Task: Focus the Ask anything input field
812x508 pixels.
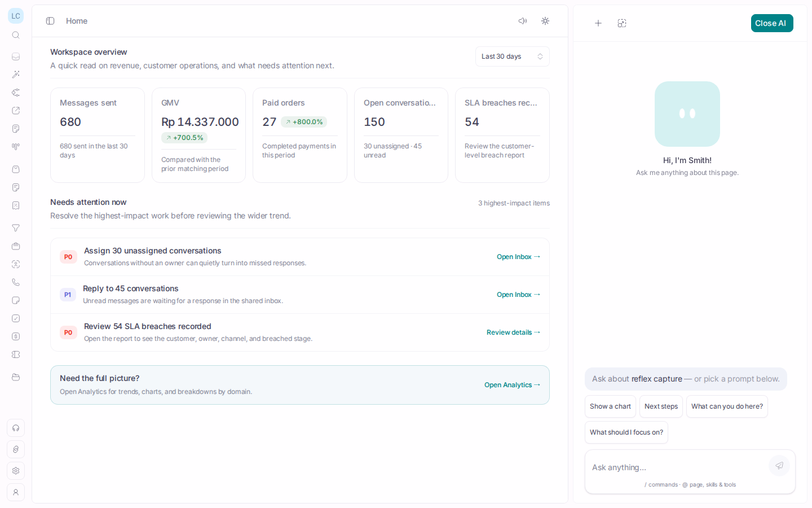Action: (677, 467)
